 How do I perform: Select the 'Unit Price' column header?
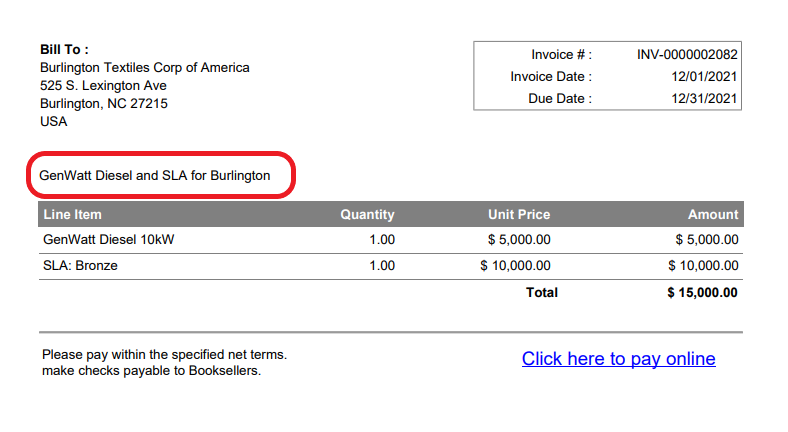(518, 214)
